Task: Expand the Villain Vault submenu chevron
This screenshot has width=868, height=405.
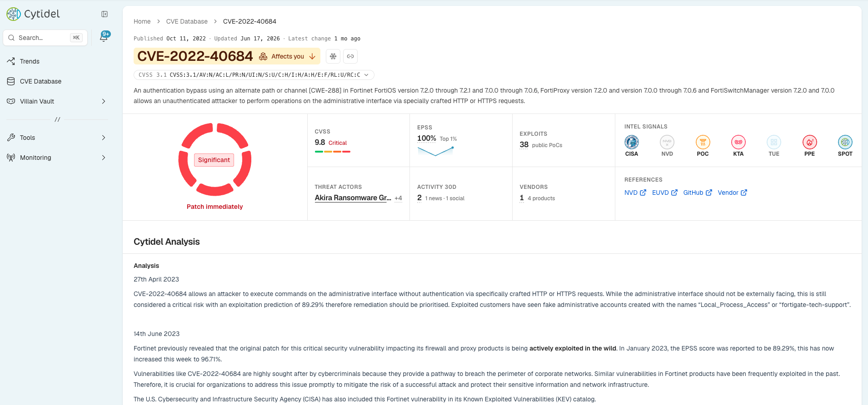Action: pos(104,101)
